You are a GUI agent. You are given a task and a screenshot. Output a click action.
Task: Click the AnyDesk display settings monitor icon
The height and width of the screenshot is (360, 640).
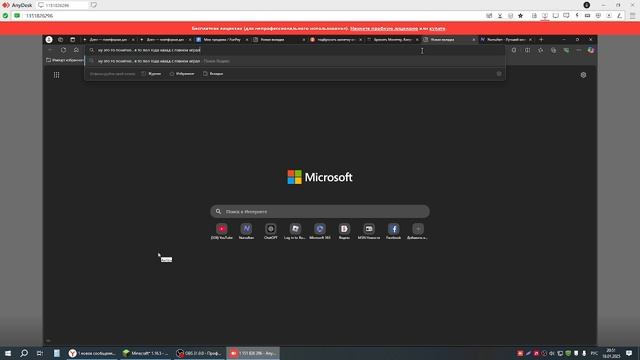tap(556, 16)
